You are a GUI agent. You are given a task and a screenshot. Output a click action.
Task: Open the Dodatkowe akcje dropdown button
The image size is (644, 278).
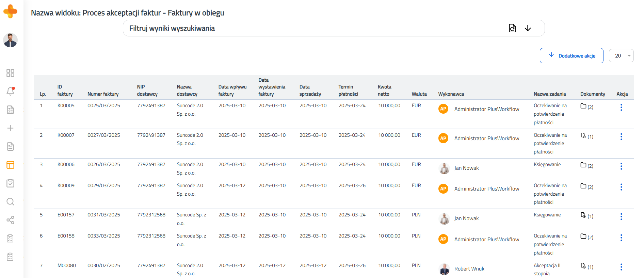(x=571, y=56)
